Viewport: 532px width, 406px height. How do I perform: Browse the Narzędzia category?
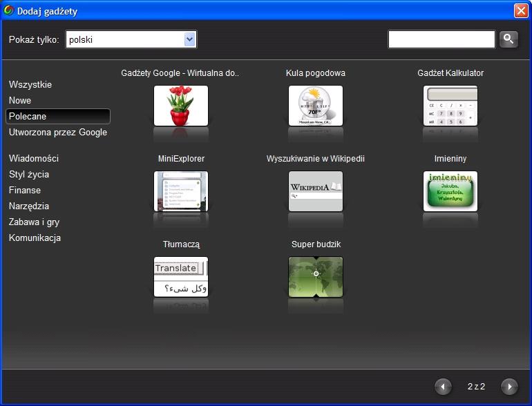(29, 206)
